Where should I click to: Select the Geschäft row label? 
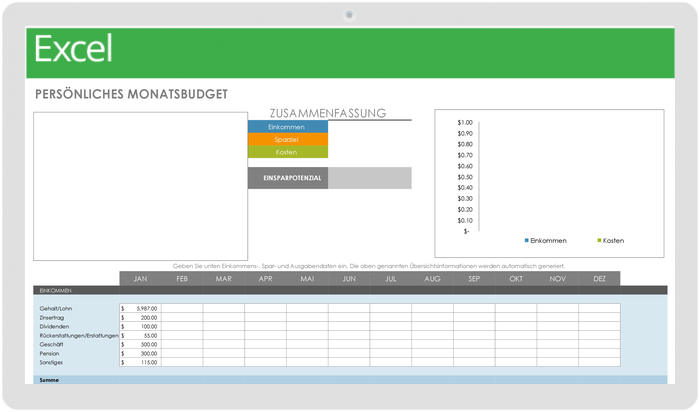click(x=51, y=344)
